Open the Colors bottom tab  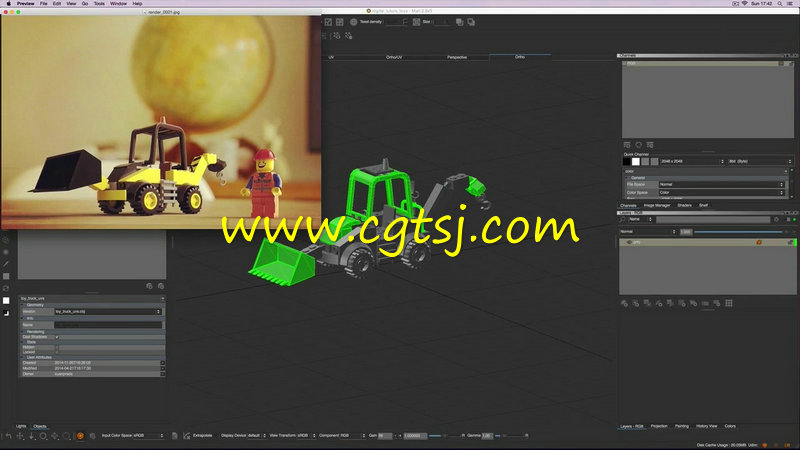point(730,426)
